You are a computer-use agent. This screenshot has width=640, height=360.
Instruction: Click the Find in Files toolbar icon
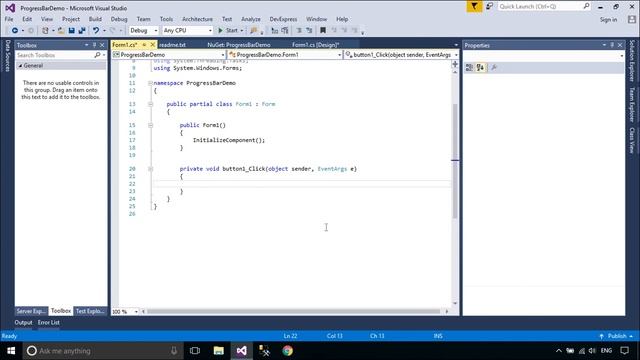point(254,31)
